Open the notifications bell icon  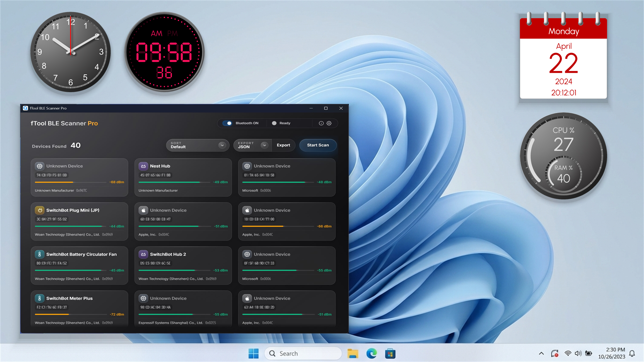pyautogui.click(x=632, y=353)
